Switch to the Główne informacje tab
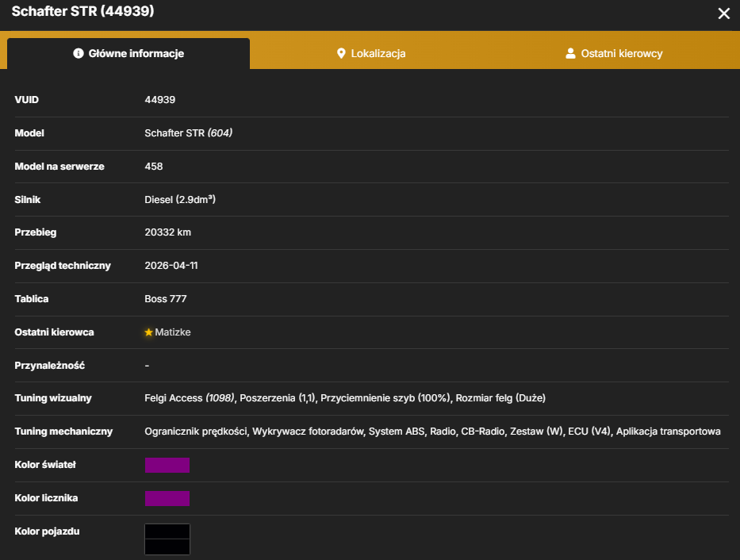Screen dimensions: 740x560 128,53
